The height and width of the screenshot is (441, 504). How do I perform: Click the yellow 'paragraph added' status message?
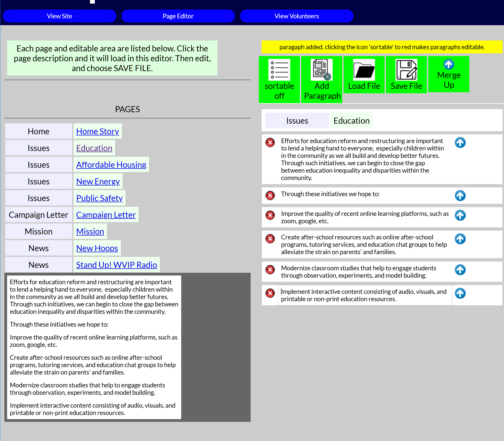(382, 47)
